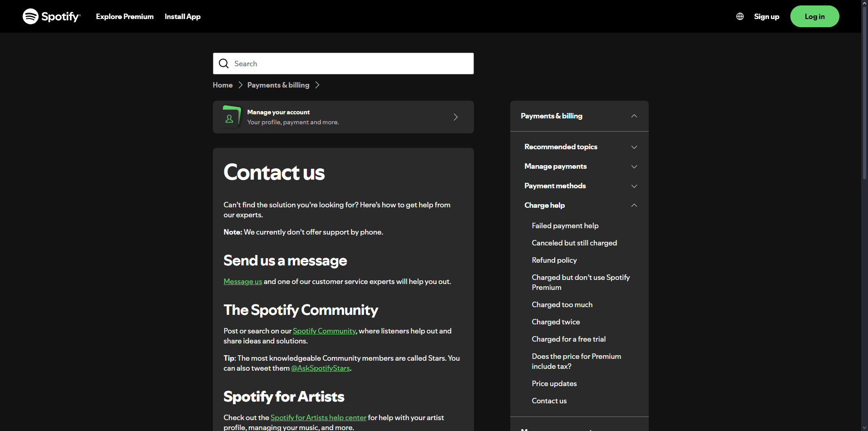Open Price updates topic
Screen dimensions: 868x431
coord(554,383)
